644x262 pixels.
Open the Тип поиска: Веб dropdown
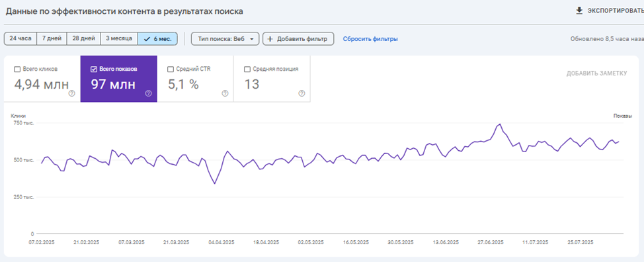pos(225,39)
